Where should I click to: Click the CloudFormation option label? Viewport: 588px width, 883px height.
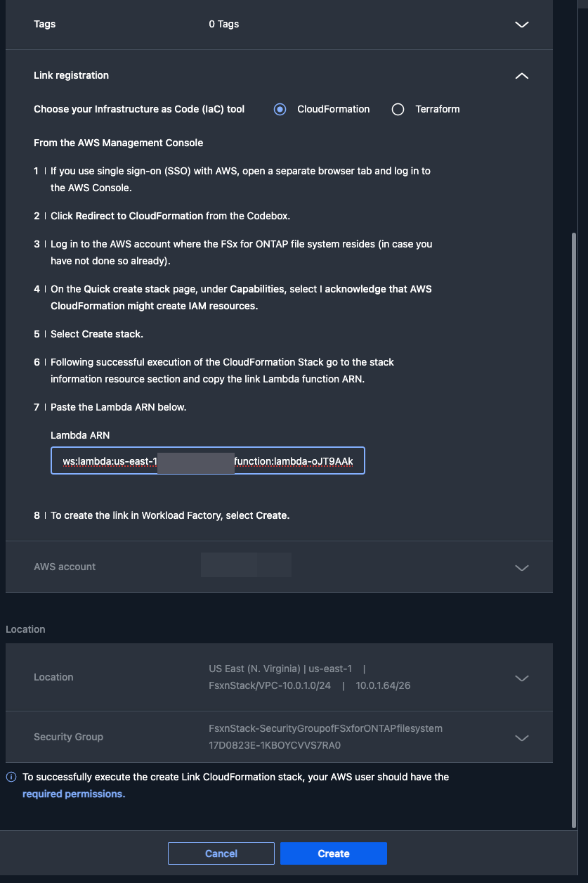coord(334,109)
